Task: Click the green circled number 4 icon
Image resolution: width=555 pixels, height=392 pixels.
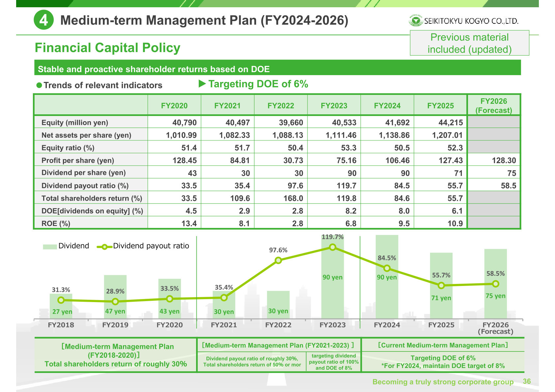Action: pyautogui.click(x=44, y=20)
